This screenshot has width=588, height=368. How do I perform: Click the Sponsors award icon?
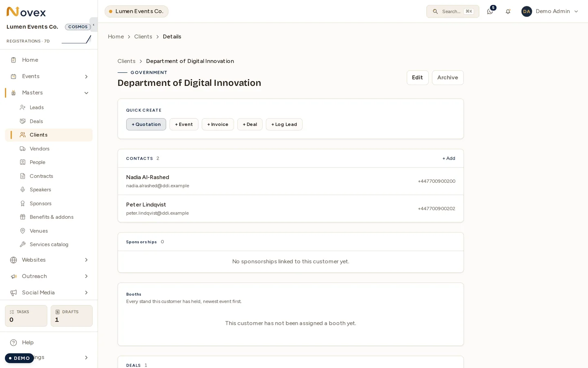click(23, 204)
